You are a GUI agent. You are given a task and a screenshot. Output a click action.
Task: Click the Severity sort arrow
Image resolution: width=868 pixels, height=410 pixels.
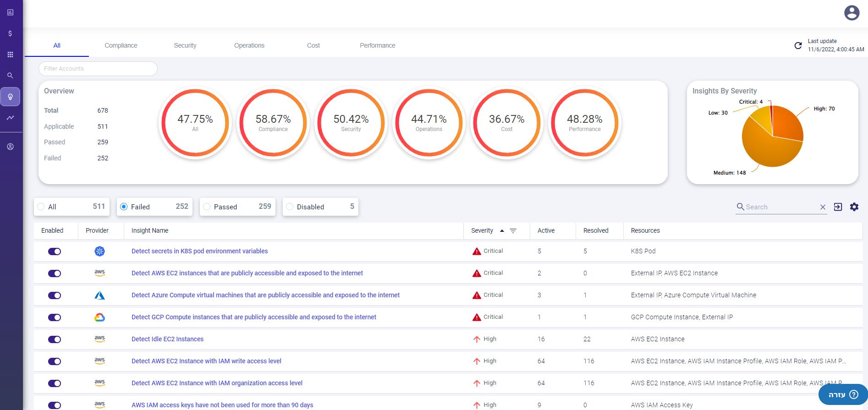[x=502, y=231]
